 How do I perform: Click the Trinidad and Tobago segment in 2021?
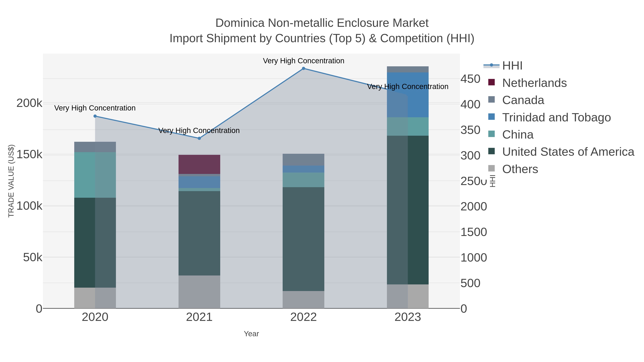[x=199, y=182]
